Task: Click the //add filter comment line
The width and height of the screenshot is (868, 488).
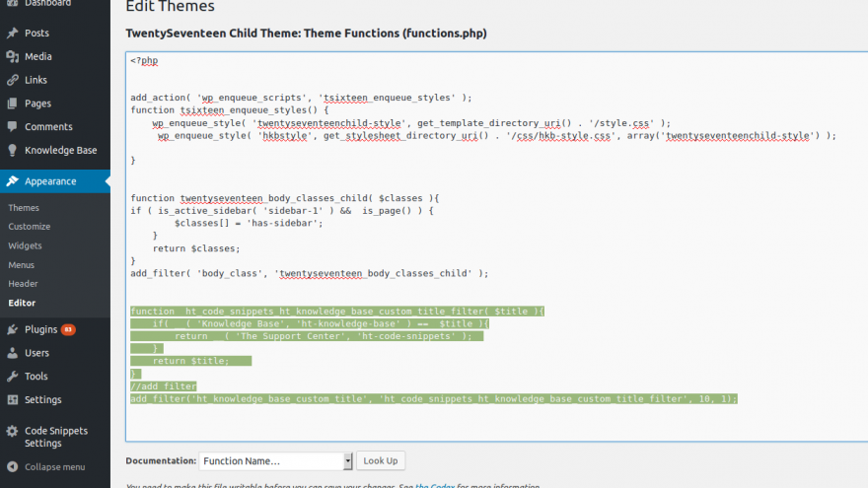Action: pos(164,386)
